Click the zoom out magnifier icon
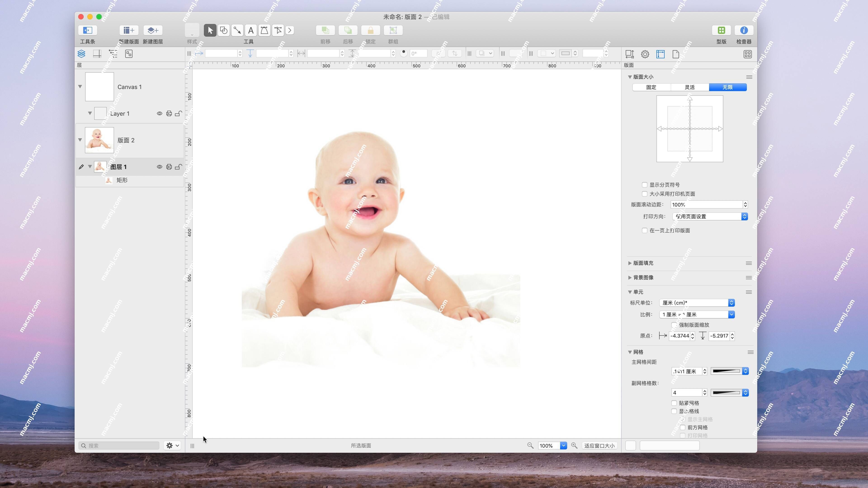Viewport: 868px width, 488px height. pyautogui.click(x=530, y=446)
